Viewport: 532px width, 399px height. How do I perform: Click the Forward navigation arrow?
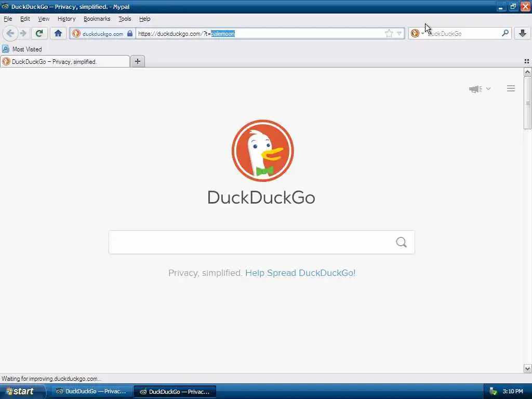[23, 33]
